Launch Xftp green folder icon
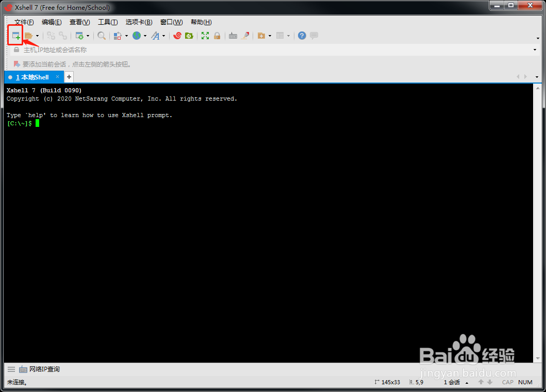 click(x=189, y=36)
